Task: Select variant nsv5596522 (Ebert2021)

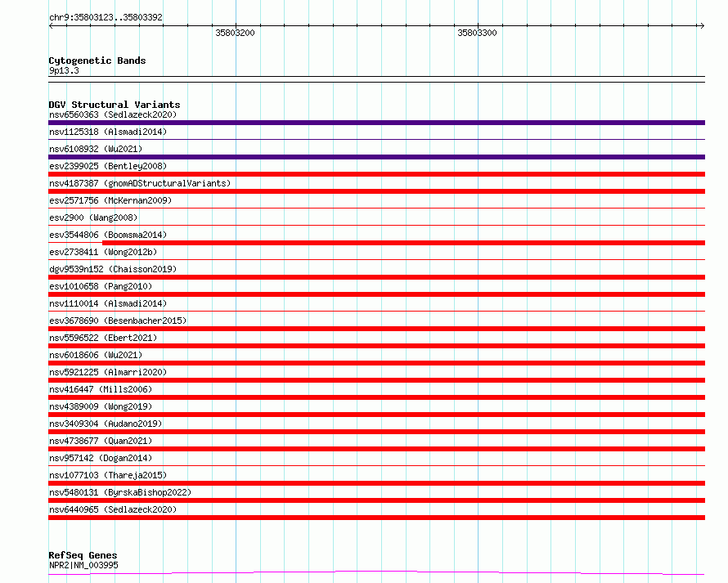Action: pos(103,338)
